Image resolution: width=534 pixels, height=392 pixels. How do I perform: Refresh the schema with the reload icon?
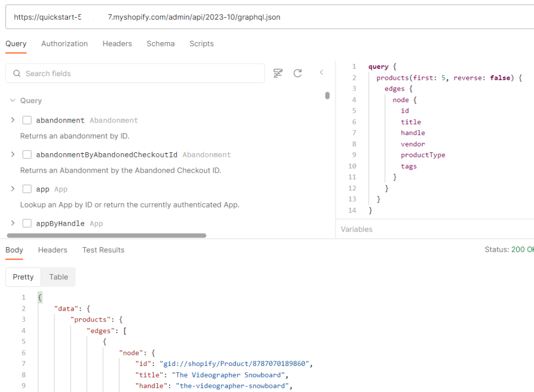[298, 73]
